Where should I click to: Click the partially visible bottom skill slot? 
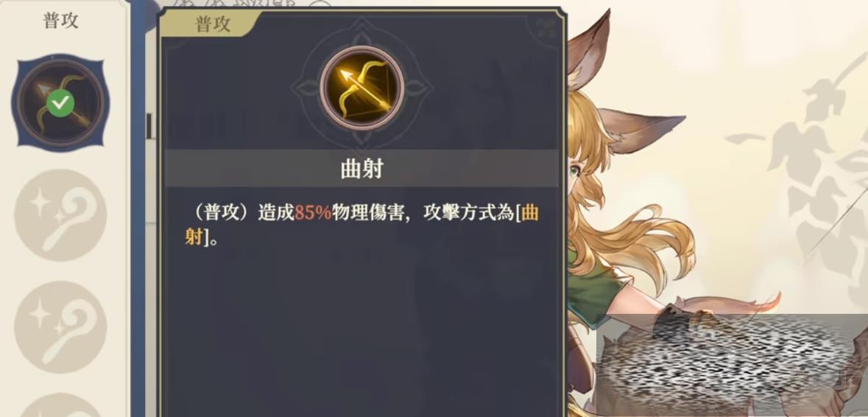60,404
